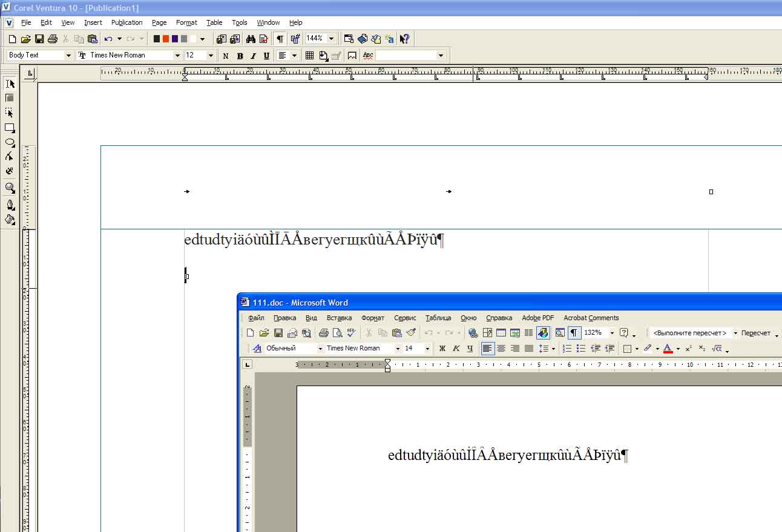782x532 pixels.
Task: Open the 144% zoom dropdown in Ventura
Action: (332, 39)
